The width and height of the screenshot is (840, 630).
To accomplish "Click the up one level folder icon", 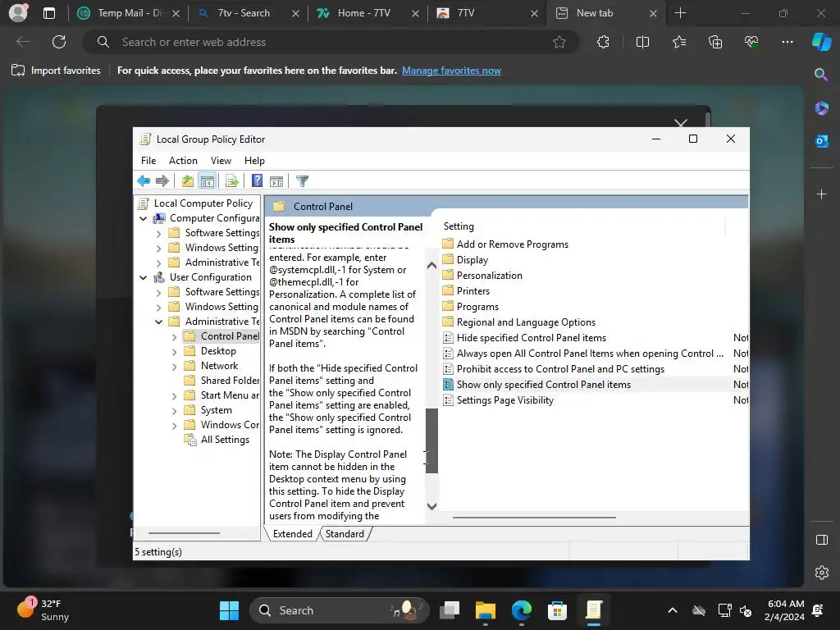I will (x=187, y=181).
